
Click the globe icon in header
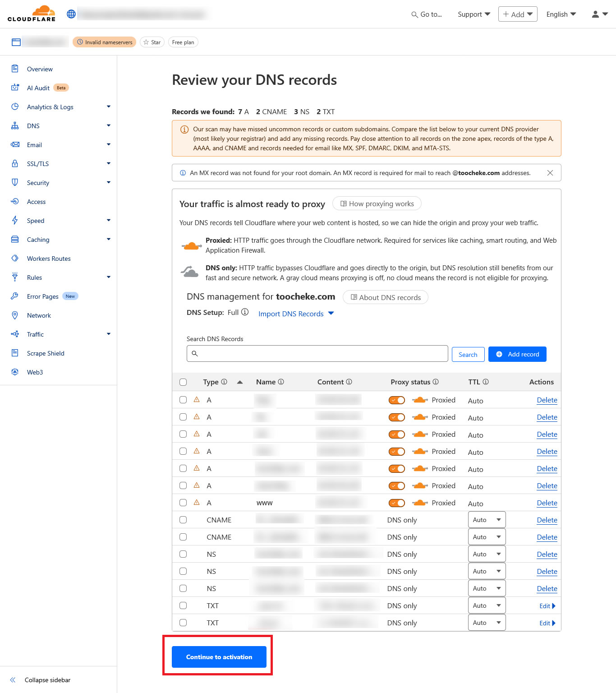[x=71, y=14]
